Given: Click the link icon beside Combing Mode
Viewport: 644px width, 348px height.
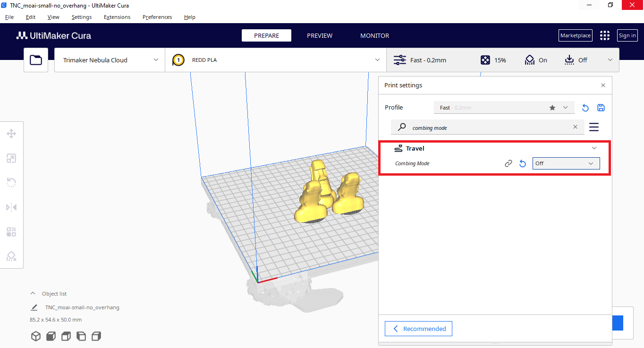Looking at the screenshot, I should coord(508,163).
